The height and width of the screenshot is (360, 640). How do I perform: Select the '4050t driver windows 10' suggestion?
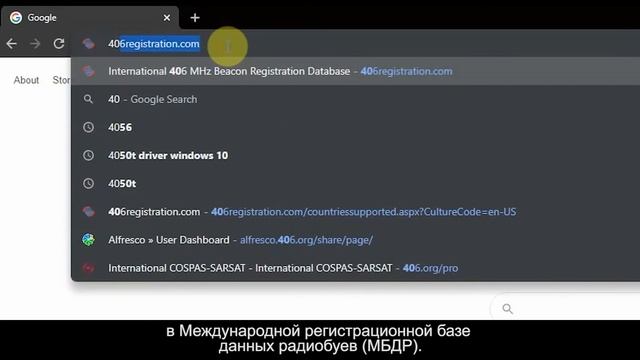click(x=356, y=156)
